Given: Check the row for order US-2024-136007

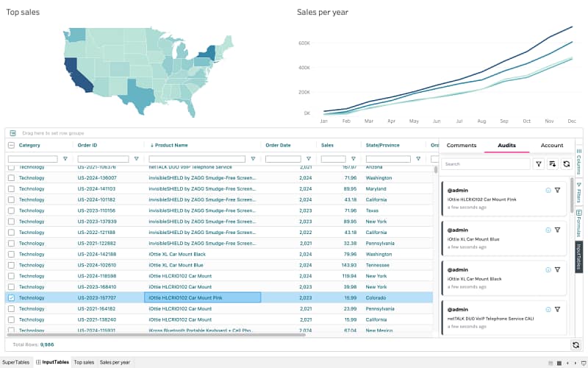Looking at the screenshot, I should [11, 177].
